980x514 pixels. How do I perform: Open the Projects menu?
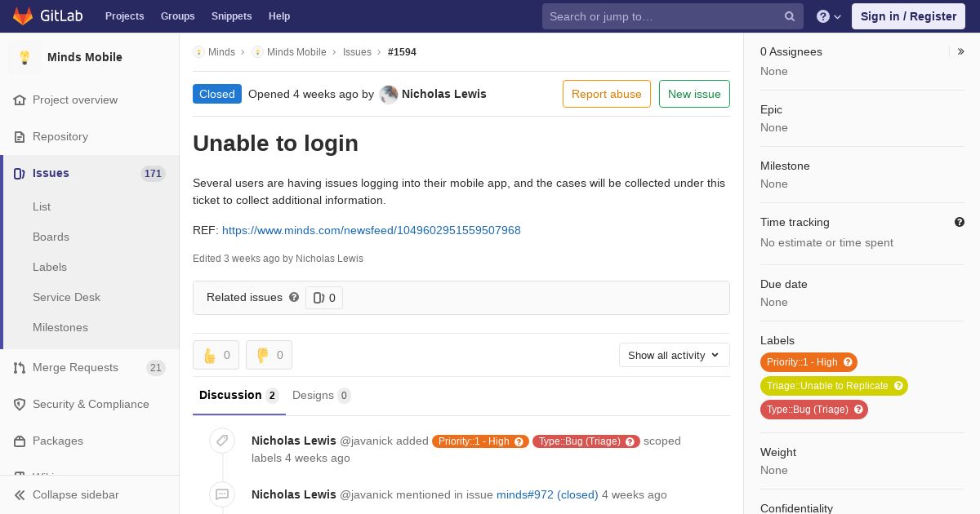[x=124, y=16]
